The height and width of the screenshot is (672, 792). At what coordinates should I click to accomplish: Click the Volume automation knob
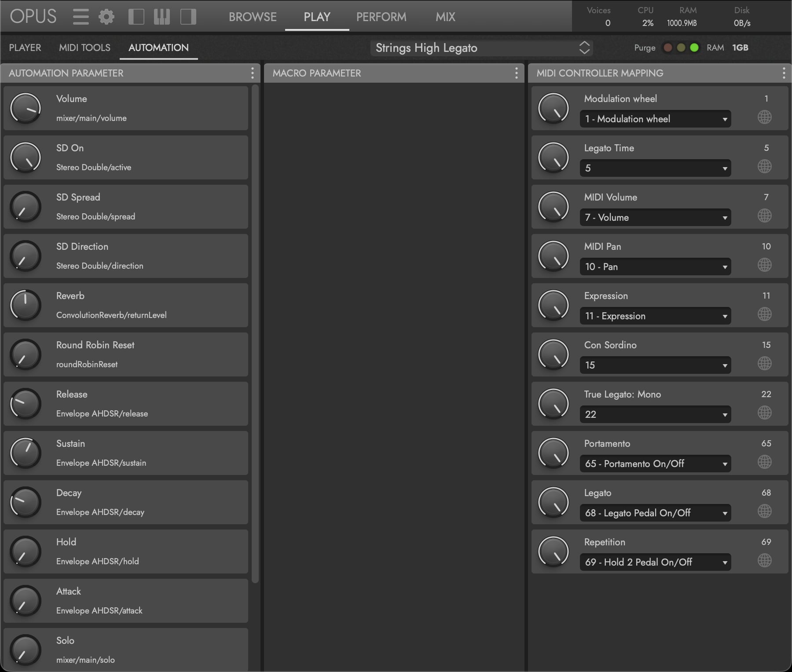pyautogui.click(x=26, y=108)
